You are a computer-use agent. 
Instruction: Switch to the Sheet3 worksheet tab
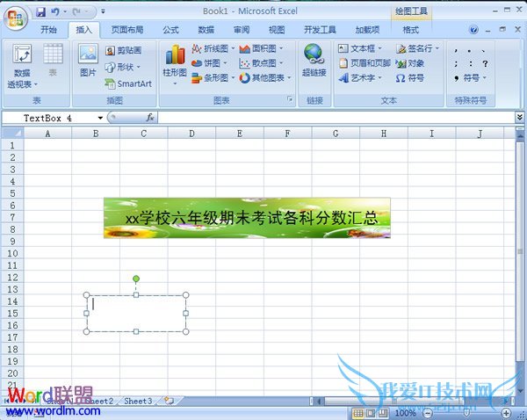coord(138,402)
